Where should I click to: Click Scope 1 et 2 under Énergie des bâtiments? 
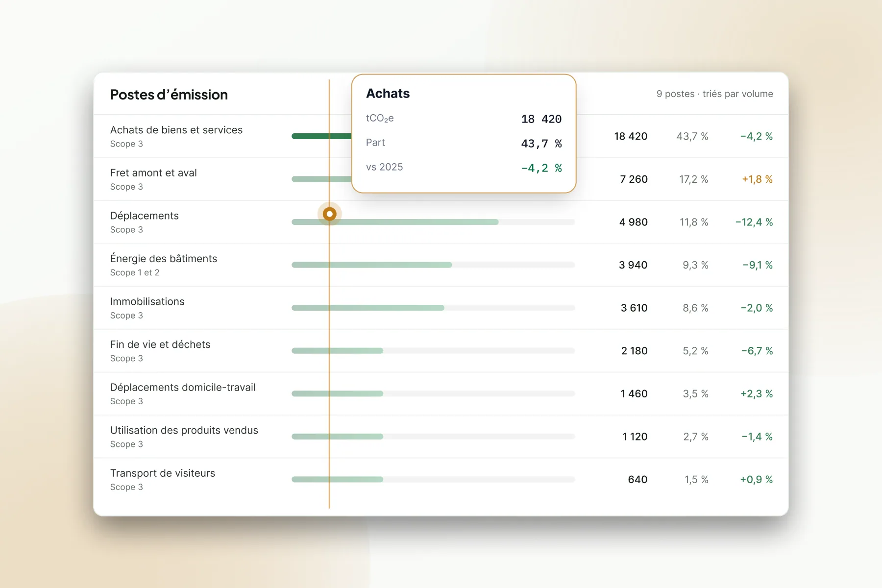[x=135, y=272]
